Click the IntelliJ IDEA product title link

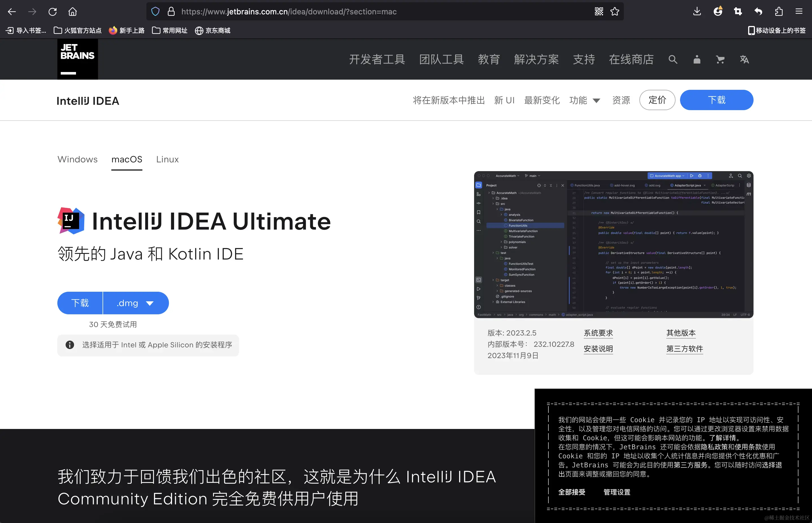click(x=88, y=101)
